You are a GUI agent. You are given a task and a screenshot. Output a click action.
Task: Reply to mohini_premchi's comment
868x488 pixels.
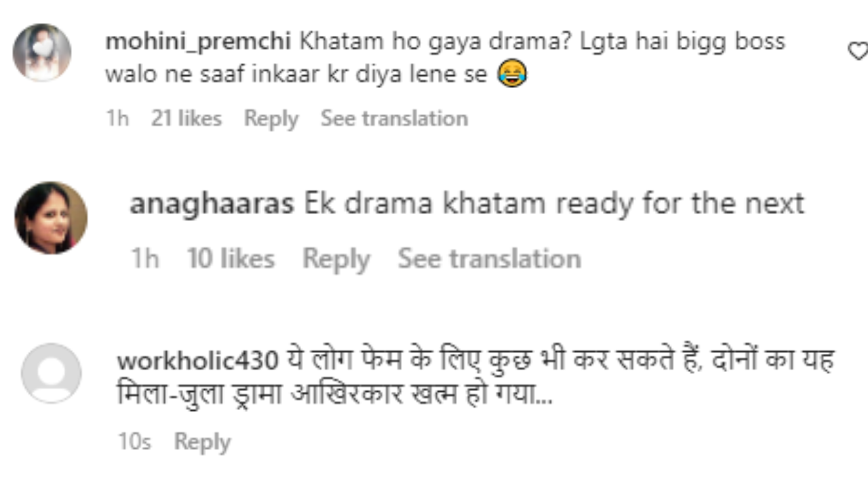271,119
